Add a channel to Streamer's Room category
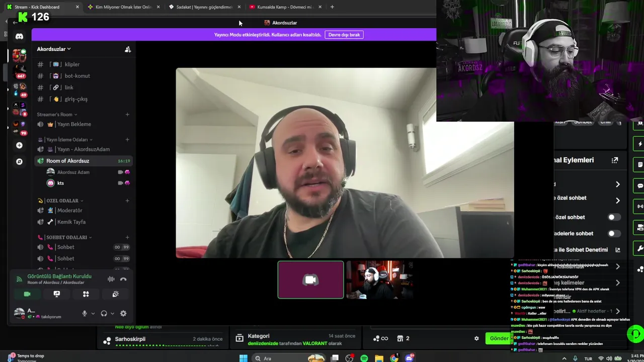644x362 pixels. coord(127,115)
